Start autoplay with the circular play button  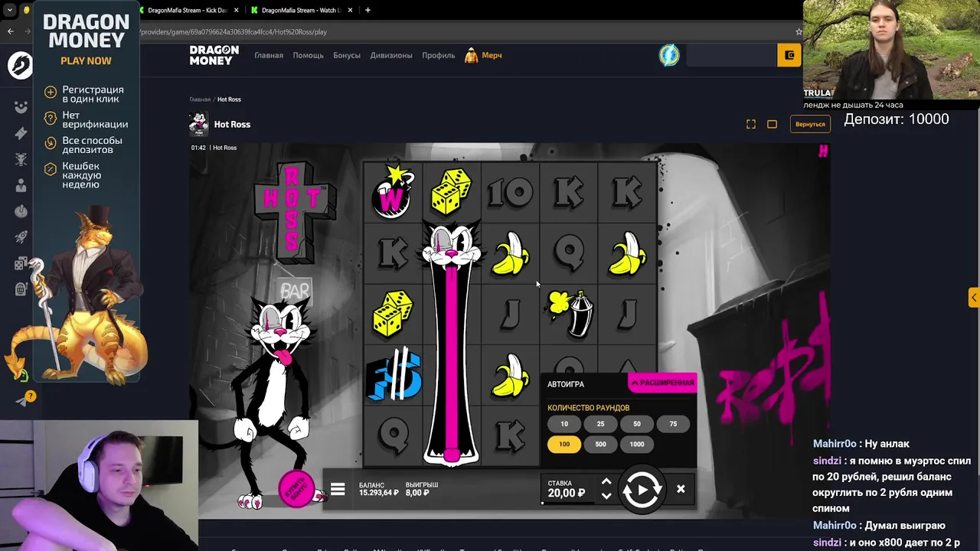[x=642, y=490]
